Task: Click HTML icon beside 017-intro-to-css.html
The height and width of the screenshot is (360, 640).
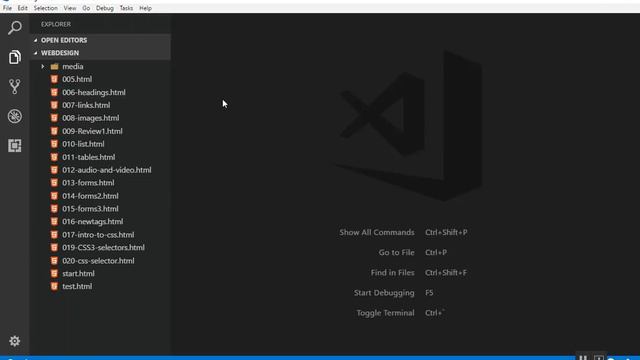Action: click(54, 234)
